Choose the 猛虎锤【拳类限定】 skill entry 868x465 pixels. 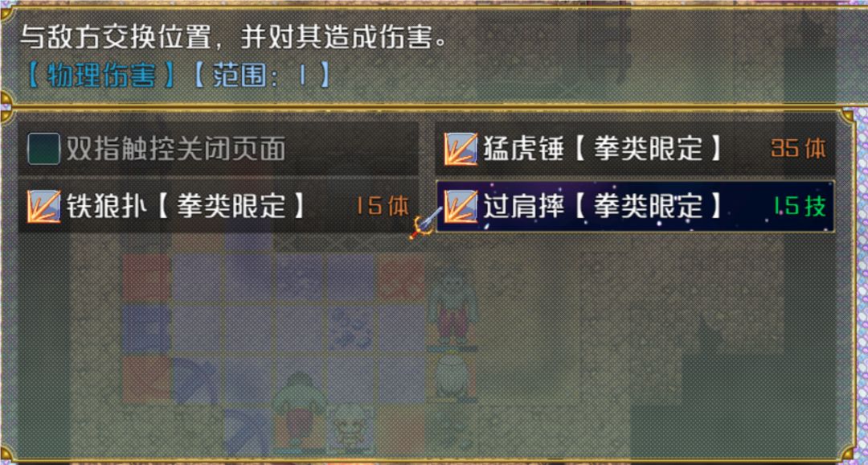(636, 149)
